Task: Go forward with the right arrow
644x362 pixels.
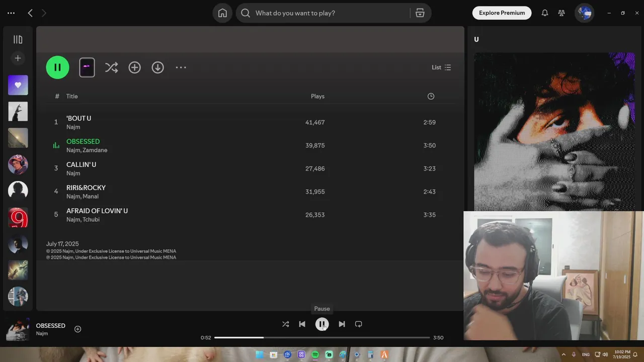Action: click(44, 13)
